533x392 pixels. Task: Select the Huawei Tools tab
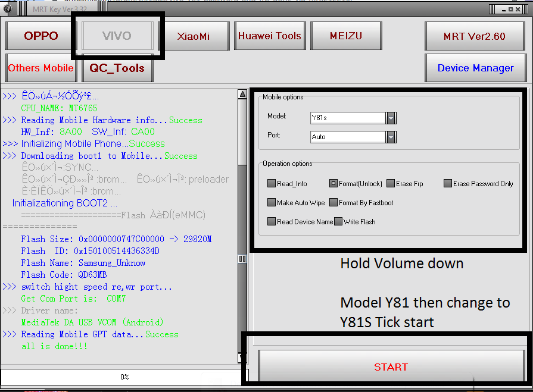pos(270,36)
